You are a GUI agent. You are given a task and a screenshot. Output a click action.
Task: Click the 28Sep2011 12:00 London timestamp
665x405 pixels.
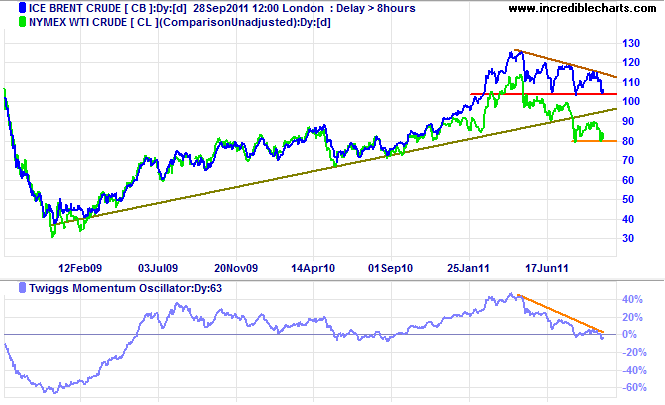258,8
